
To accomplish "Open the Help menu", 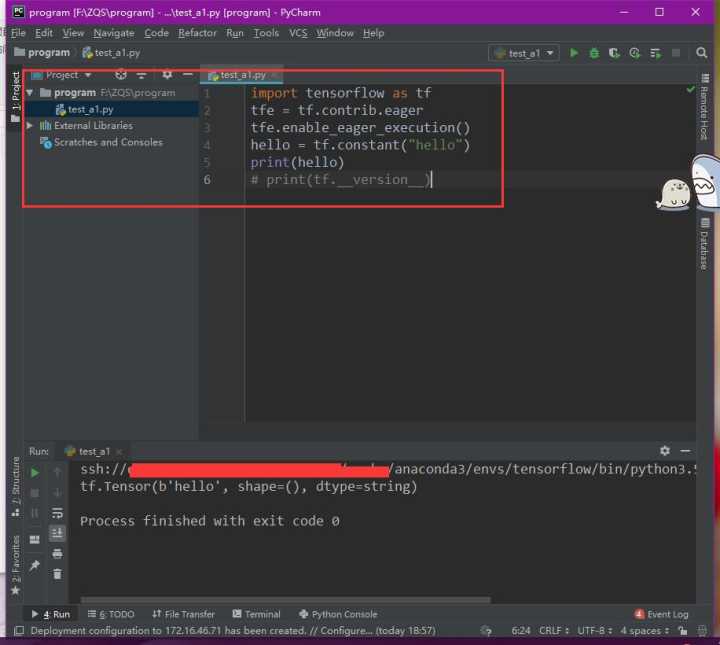I will click(373, 33).
